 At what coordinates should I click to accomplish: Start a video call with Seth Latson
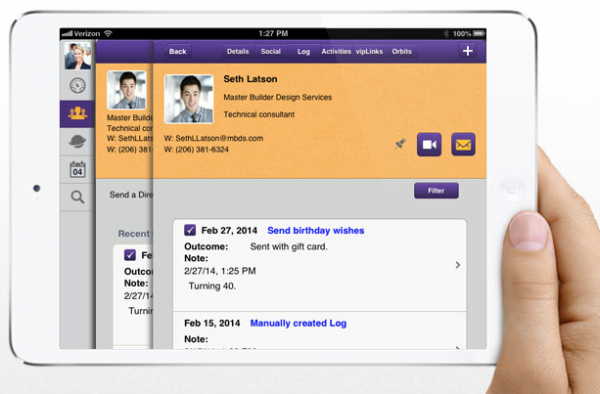pos(429,145)
